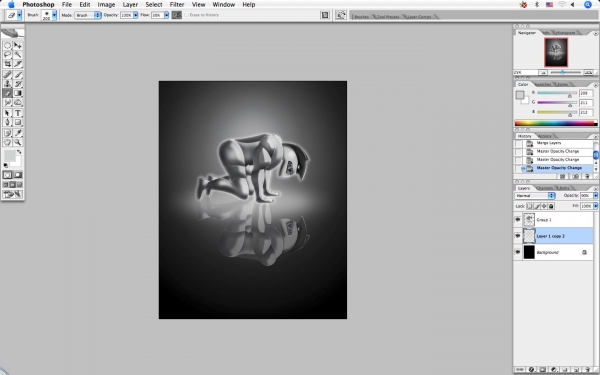
Task: Open the eraser Mode dropdown
Action: point(88,15)
